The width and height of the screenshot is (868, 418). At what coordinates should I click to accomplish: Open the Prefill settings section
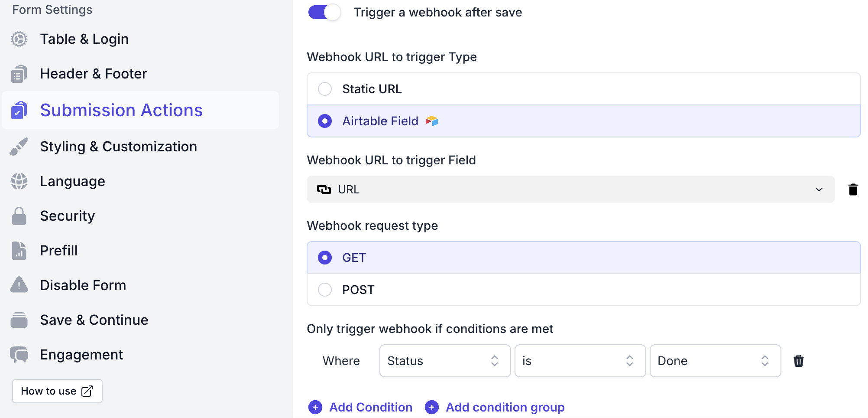[x=59, y=251]
